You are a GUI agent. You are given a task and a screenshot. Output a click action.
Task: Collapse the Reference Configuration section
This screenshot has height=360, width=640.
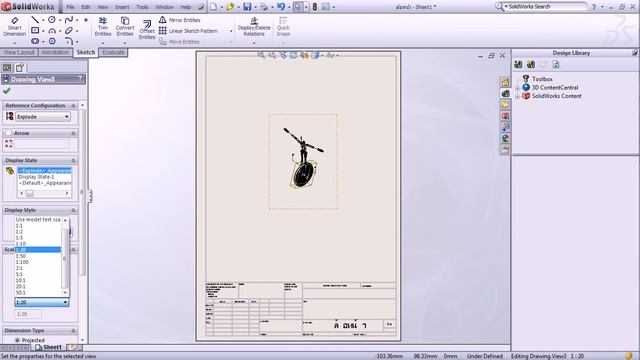pos(73,106)
